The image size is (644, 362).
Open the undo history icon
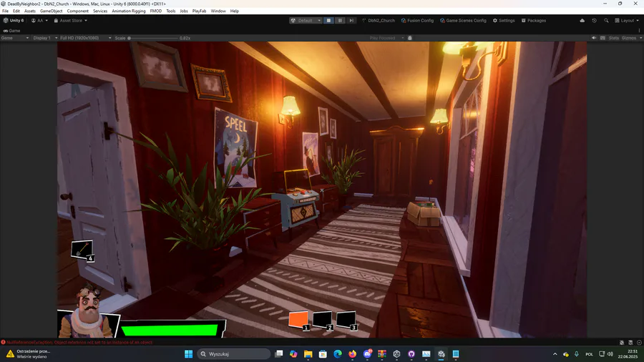tap(595, 21)
